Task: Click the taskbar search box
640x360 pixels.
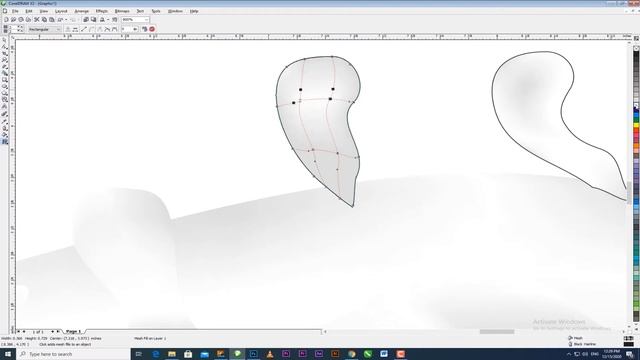Action: point(73,354)
